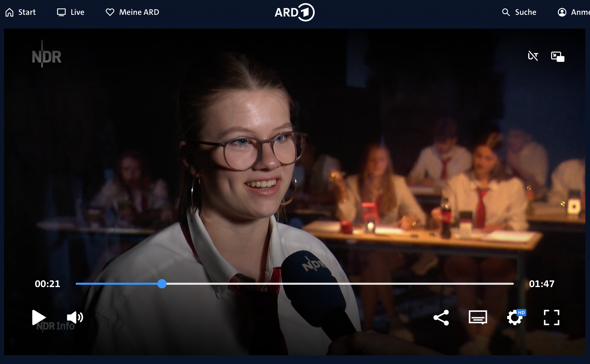Play the video
590x364 pixels.
click(38, 317)
